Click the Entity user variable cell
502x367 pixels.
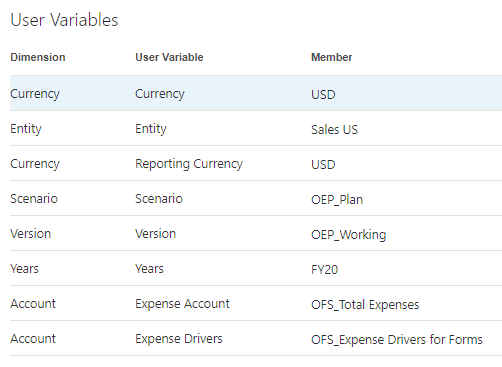click(x=151, y=129)
